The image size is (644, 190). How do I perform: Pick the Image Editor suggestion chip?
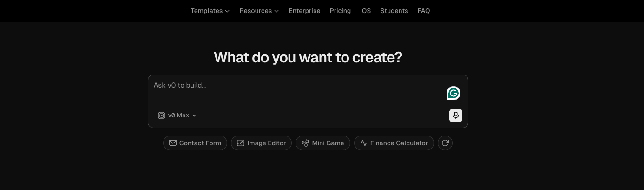click(x=261, y=143)
